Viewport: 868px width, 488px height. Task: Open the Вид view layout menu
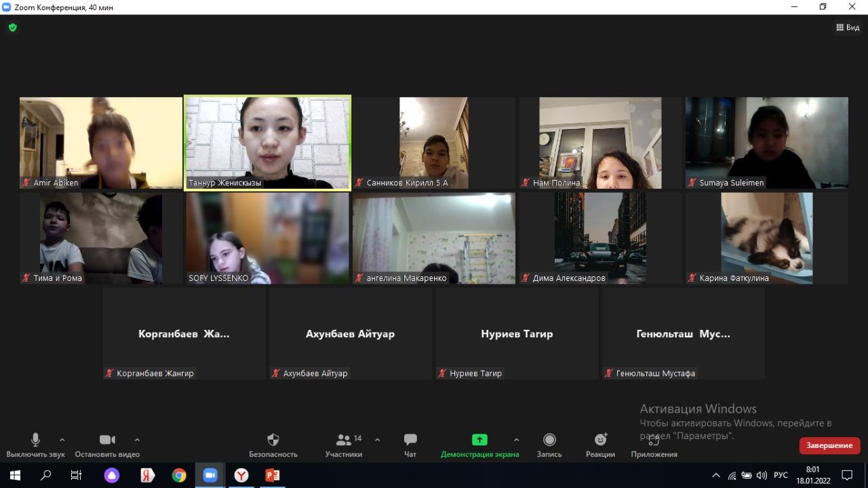pos(848,28)
